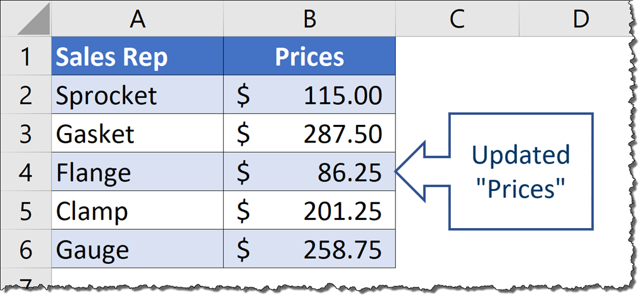Select row 5 header
644x299 pixels.
[x=25, y=211]
